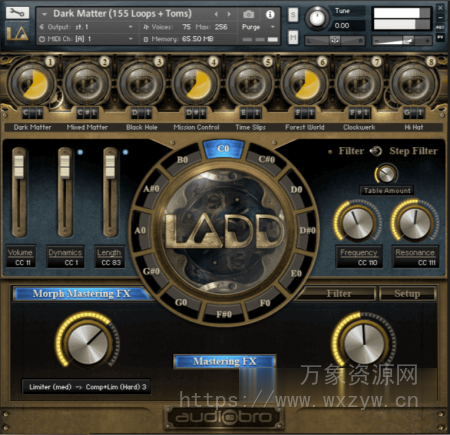Select loop knob 1 Dark Matter
450x435 pixels.
pos(32,83)
